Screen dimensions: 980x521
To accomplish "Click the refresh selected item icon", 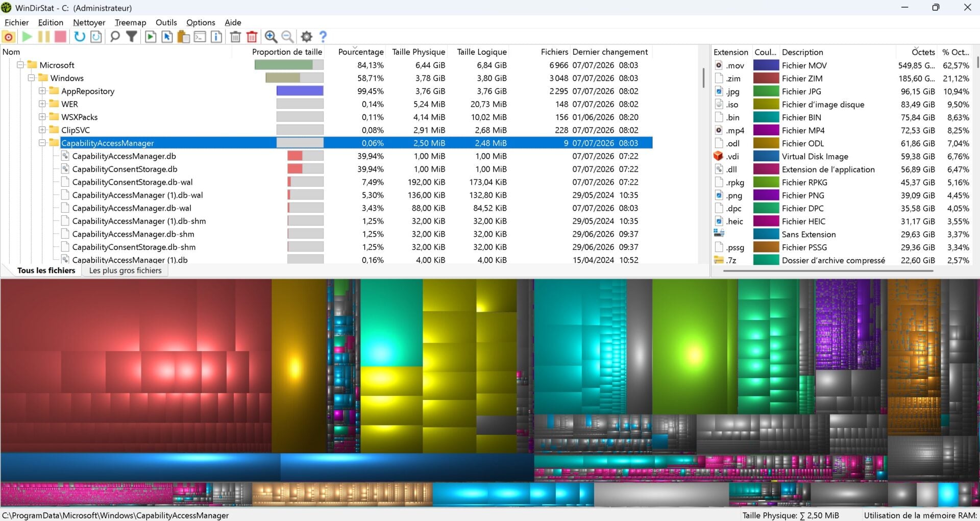I will point(96,37).
